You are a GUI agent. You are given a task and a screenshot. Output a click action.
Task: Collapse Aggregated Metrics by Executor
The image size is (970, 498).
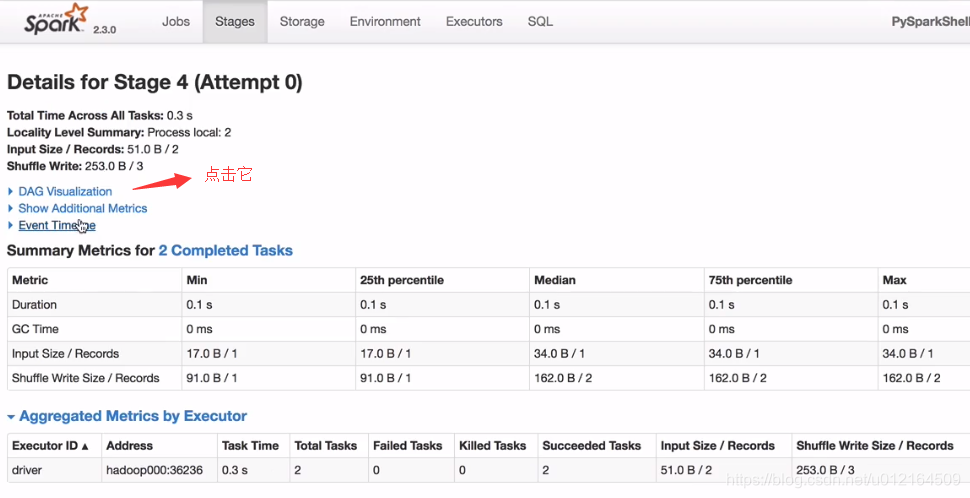[x=132, y=416]
